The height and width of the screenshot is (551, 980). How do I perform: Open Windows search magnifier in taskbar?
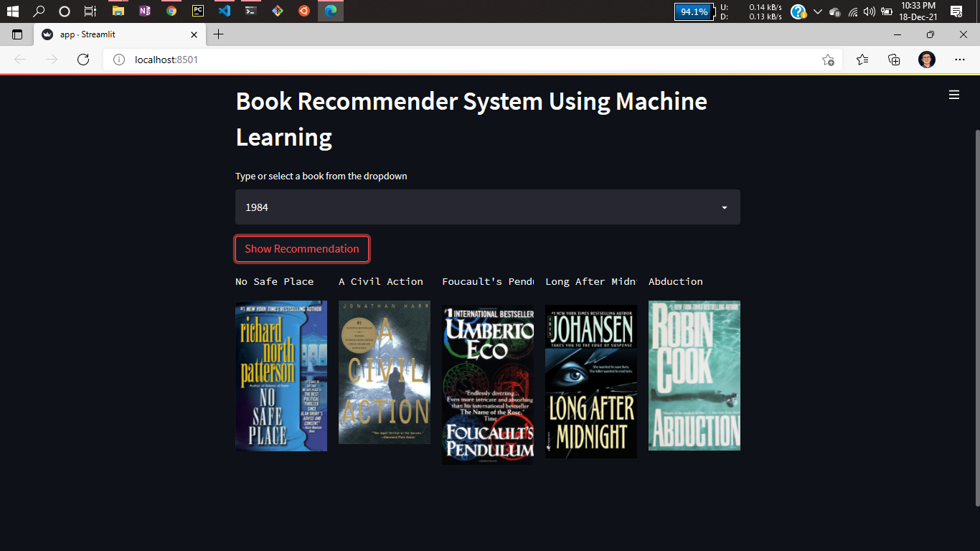tap(39, 11)
